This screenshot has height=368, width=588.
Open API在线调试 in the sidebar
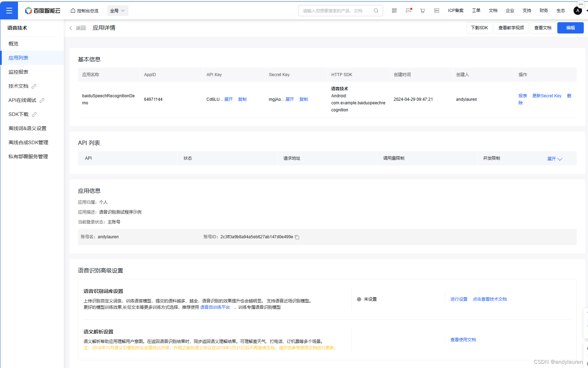(x=22, y=100)
